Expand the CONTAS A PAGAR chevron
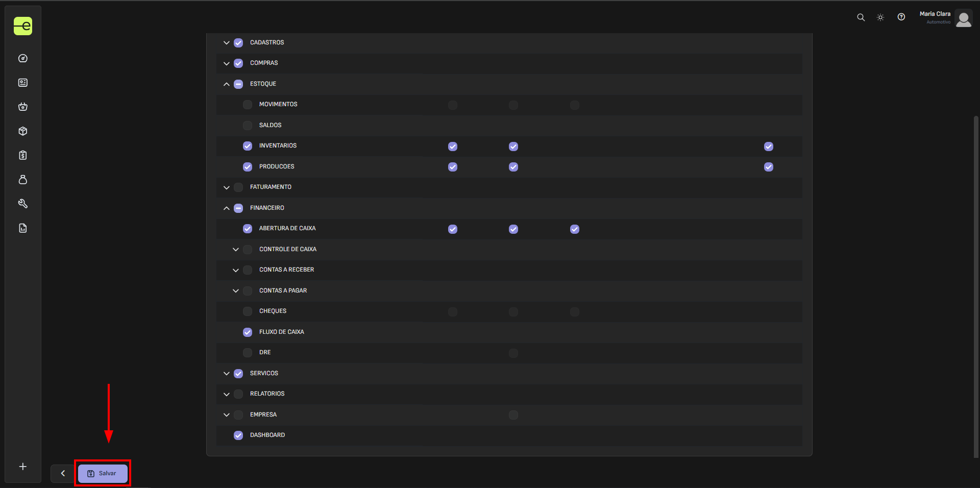Screen dimensions: 980x488 [x=236, y=291]
